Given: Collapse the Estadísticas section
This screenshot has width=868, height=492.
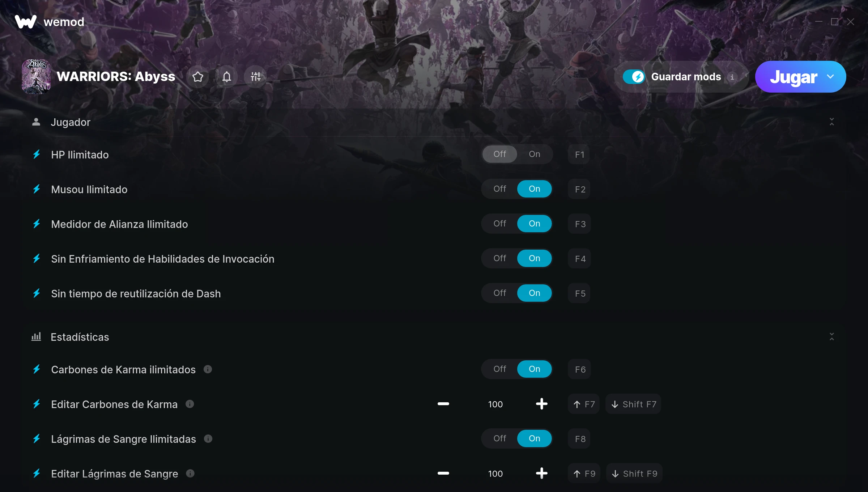Looking at the screenshot, I should pos(831,337).
